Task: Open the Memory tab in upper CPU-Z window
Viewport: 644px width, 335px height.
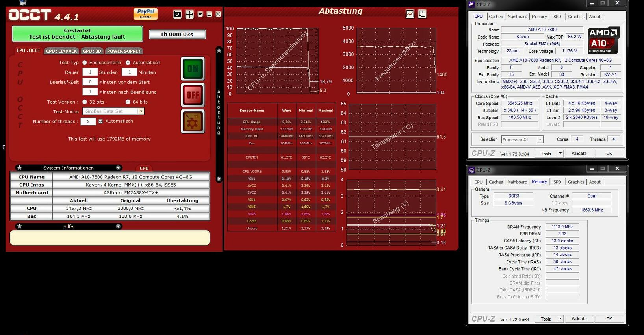Action: [539, 17]
